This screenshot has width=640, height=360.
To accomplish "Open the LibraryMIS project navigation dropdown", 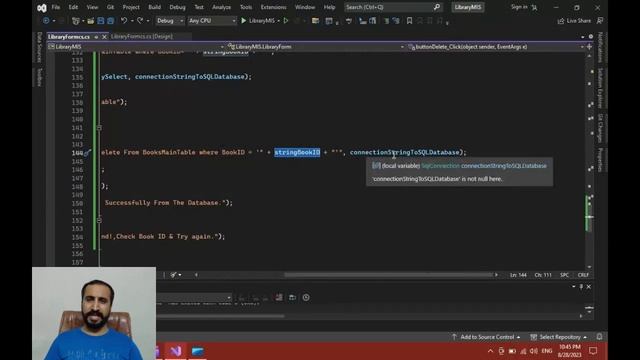I will (136, 47).
